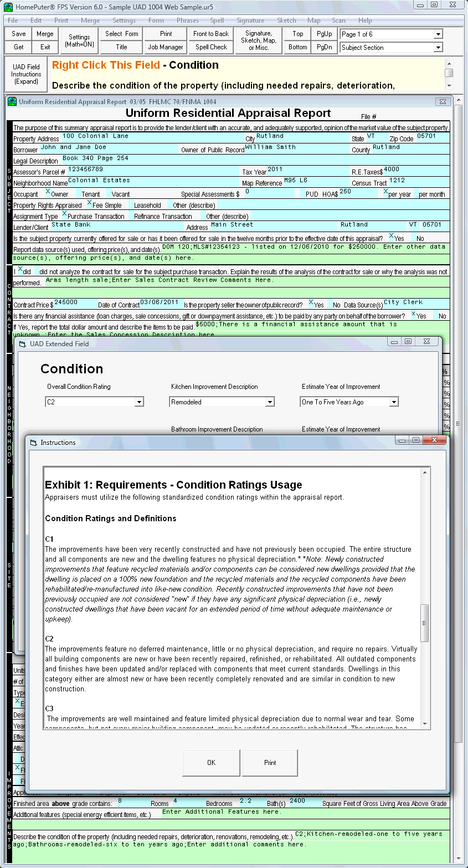Click the Title toolbar button
The image size is (468, 868).
point(122,47)
